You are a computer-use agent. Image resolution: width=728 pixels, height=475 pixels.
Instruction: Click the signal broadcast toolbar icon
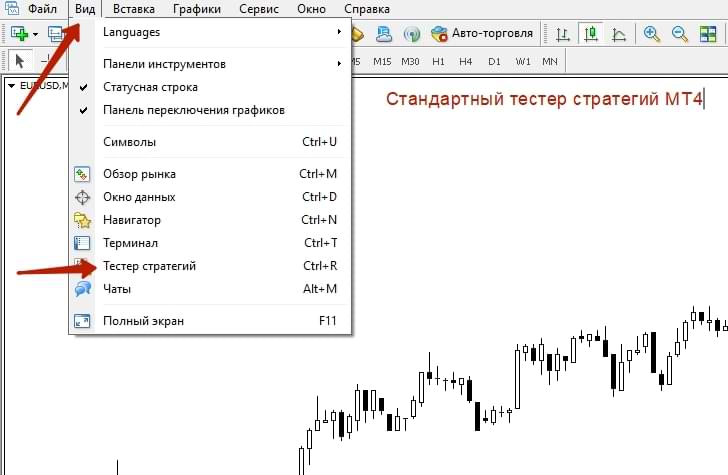(412, 34)
